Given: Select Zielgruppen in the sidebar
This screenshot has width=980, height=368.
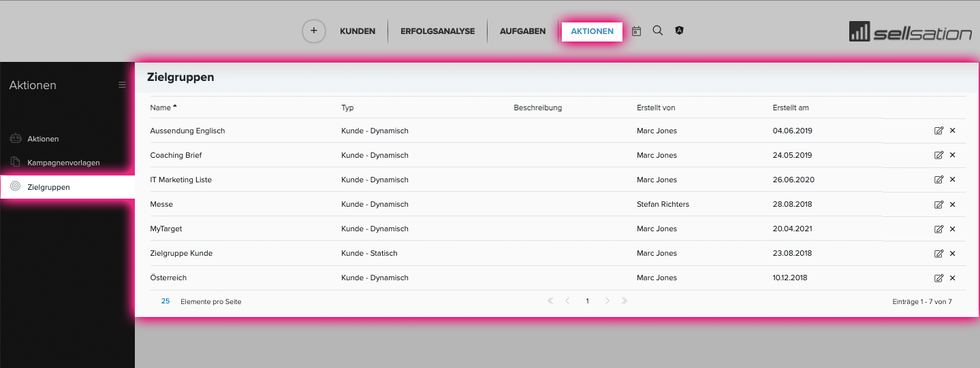Looking at the screenshot, I should [x=67, y=187].
